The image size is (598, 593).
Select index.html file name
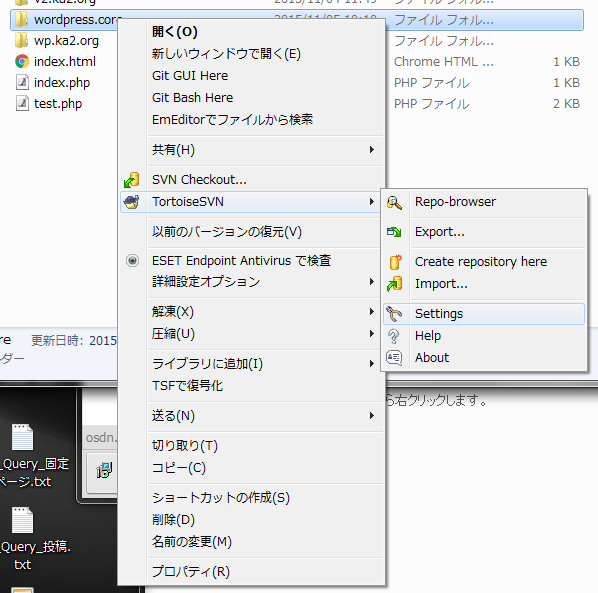64,61
